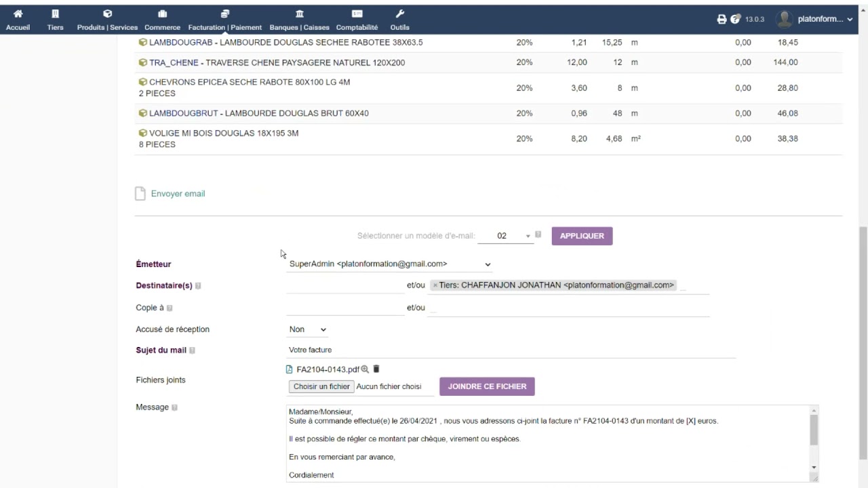Open the Accusé de réception dropdown

pyautogui.click(x=308, y=329)
